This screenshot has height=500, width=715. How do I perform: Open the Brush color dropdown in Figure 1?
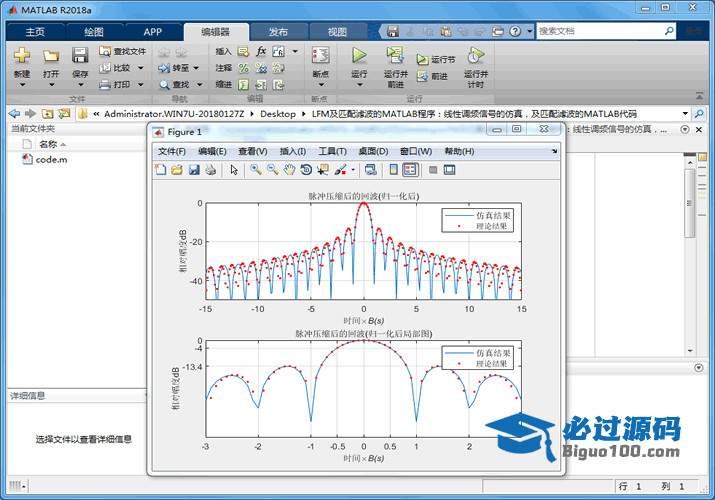(x=353, y=170)
